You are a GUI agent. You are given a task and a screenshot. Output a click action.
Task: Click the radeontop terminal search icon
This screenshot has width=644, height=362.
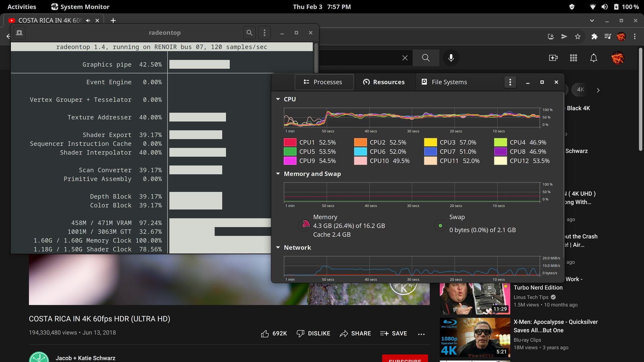(x=249, y=33)
